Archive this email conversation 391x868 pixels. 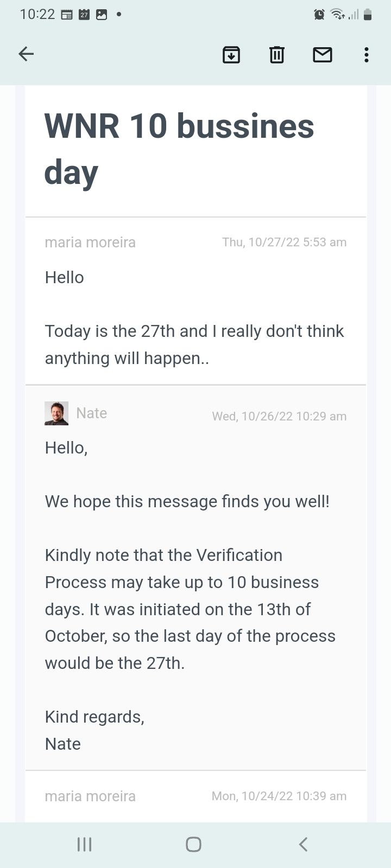pyautogui.click(x=231, y=54)
